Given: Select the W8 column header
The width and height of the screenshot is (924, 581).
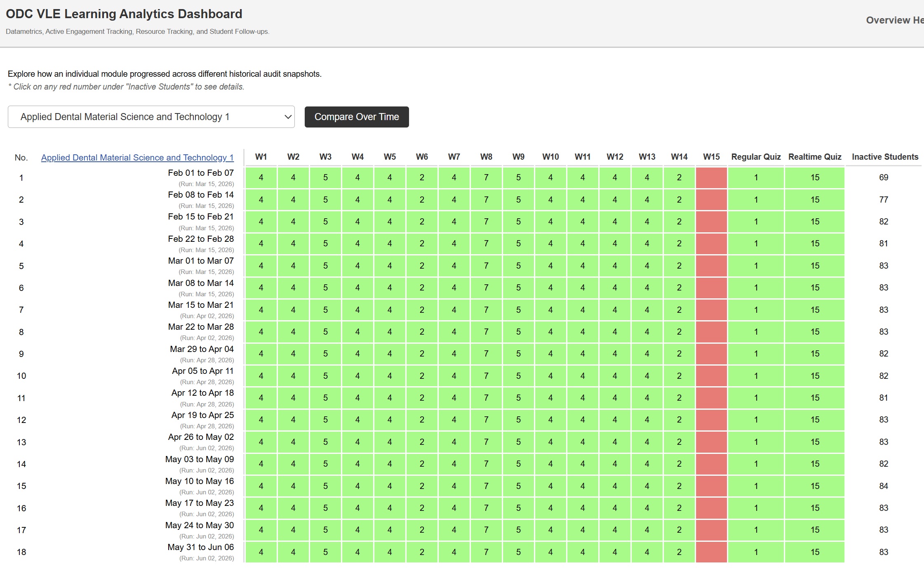Looking at the screenshot, I should click(x=486, y=157).
